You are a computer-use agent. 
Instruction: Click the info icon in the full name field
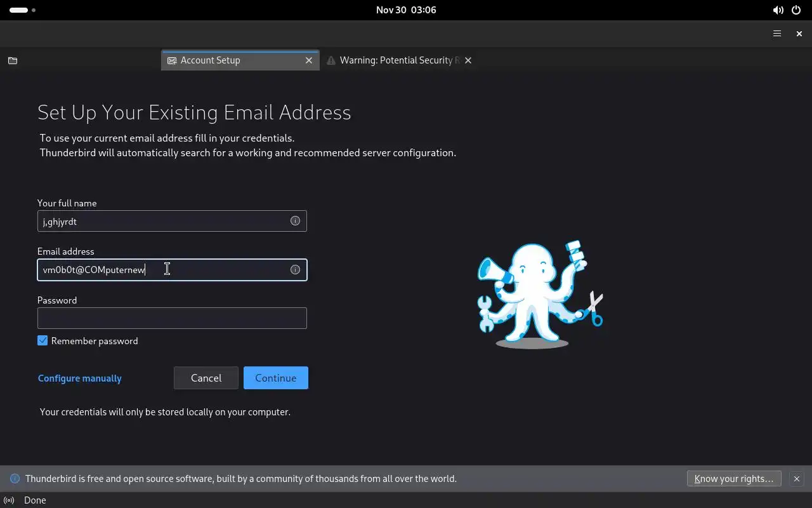[x=295, y=221]
